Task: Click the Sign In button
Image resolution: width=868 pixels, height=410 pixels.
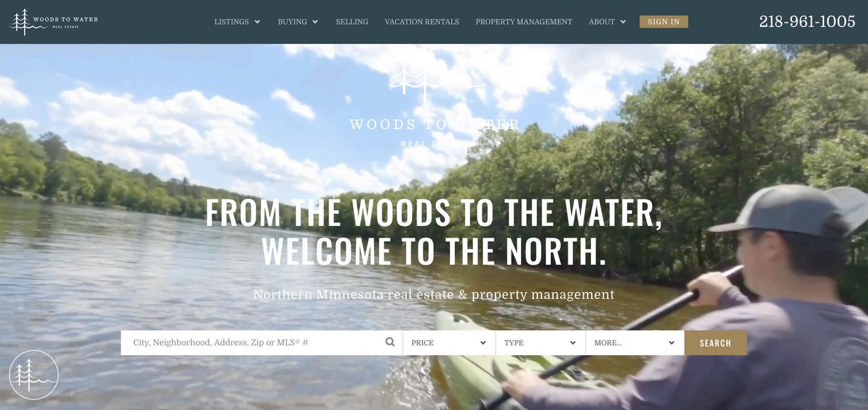Action: pyautogui.click(x=664, y=22)
